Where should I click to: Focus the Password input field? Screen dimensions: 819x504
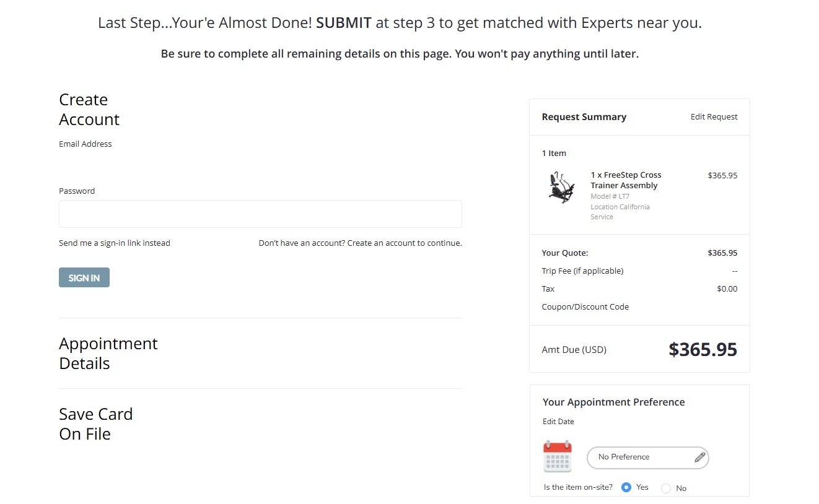[x=260, y=214]
